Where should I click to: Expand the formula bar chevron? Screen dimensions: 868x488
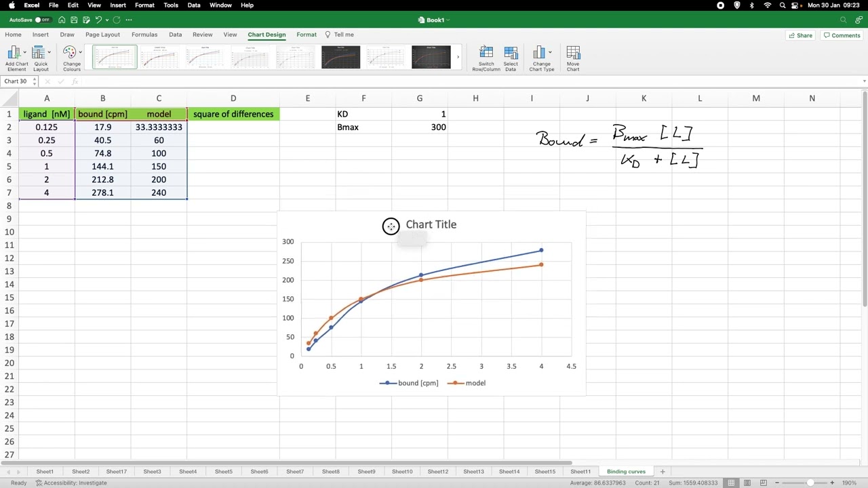(864, 81)
